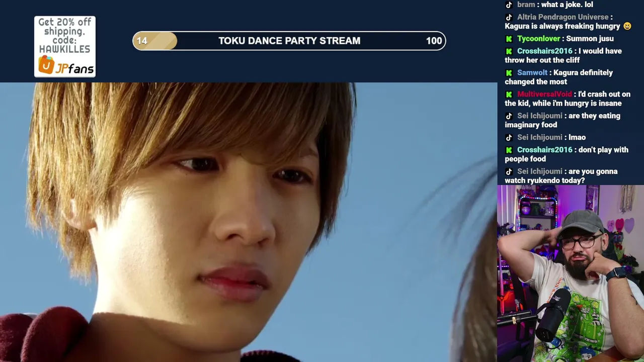
Task: Click the message are you gonna watch ryukendo today?
Action: pyautogui.click(x=561, y=176)
